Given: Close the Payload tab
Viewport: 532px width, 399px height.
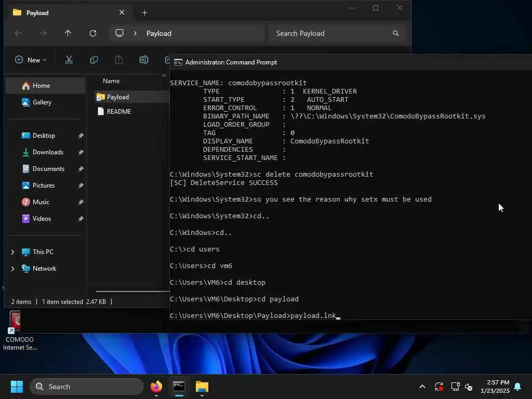Looking at the screenshot, I should (122, 12).
